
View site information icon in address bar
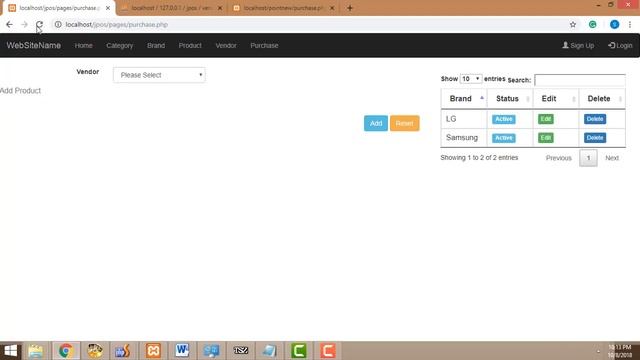click(58, 24)
